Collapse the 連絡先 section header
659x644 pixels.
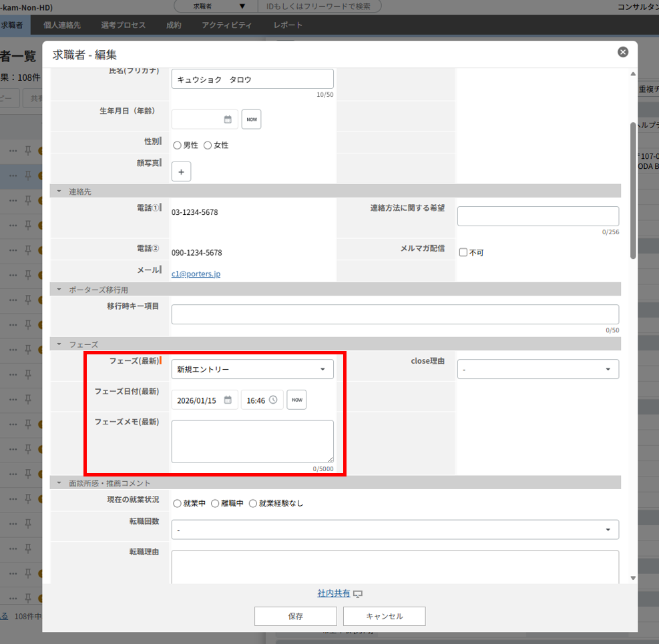(x=59, y=192)
